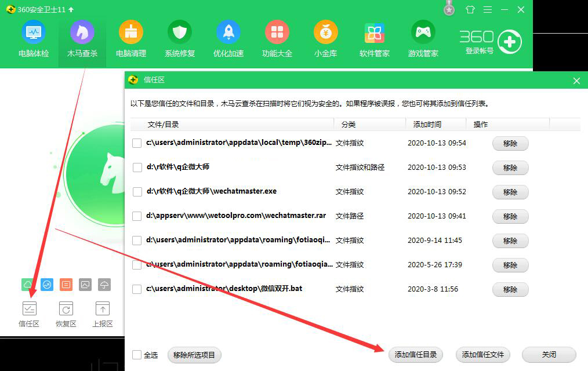Select the 微信双开.bat row checkbox
Image resolution: width=588 pixels, height=371 pixels.
(x=137, y=289)
